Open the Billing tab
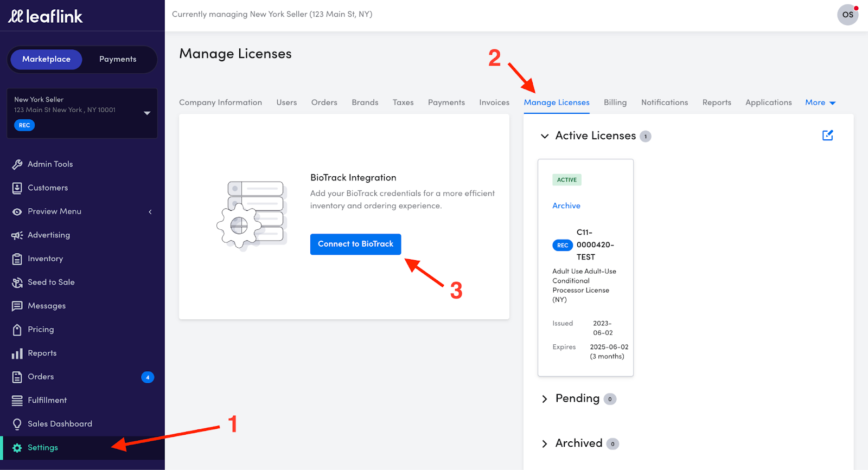The image size is (868, 470). pos(615,102)
